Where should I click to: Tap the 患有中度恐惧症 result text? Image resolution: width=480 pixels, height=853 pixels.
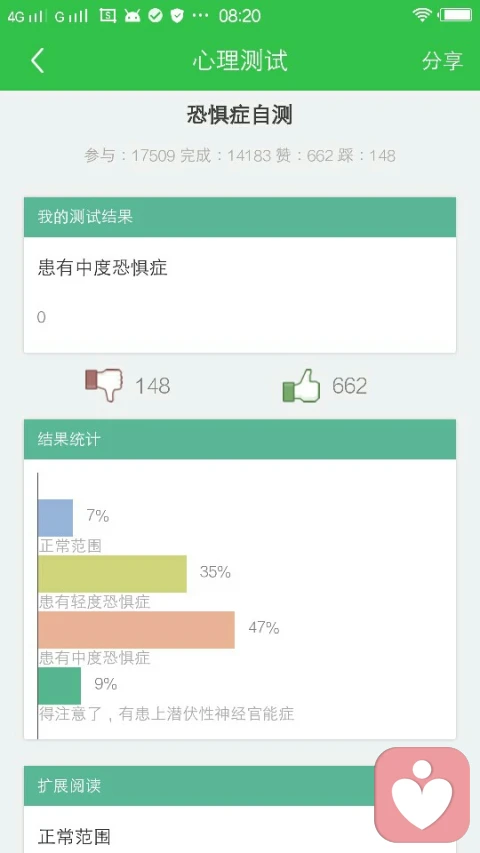tap(102, 268)
